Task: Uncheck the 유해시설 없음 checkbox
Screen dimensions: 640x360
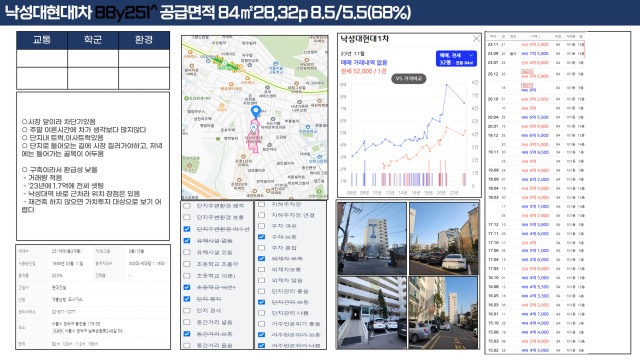Action: [x=187, y=240]
